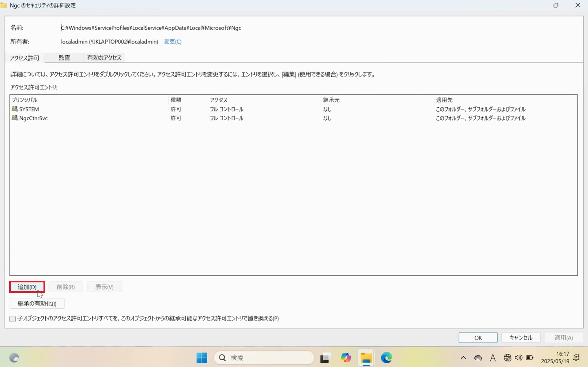Image resolution: width=588 pixels, height=367 pixels.
Task: Toggle replace child object permission entries checkbox
Action: [x=13, y=319]
